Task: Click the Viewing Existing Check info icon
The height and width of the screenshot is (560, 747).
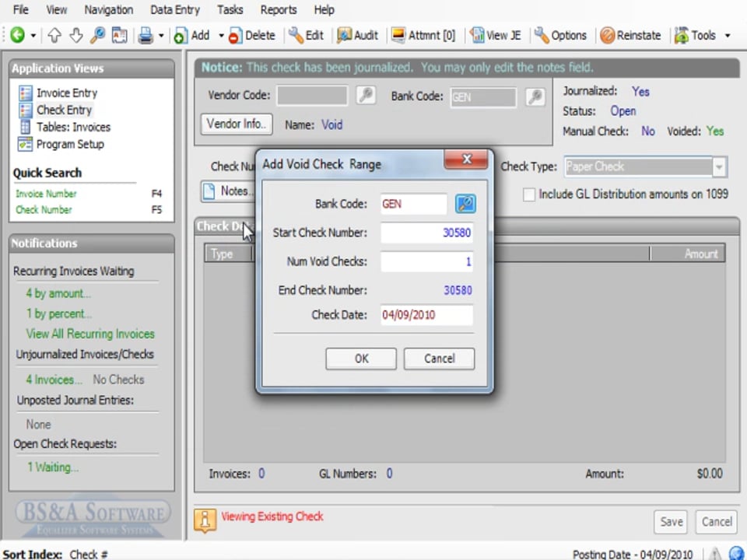Action: pos(205,520)
